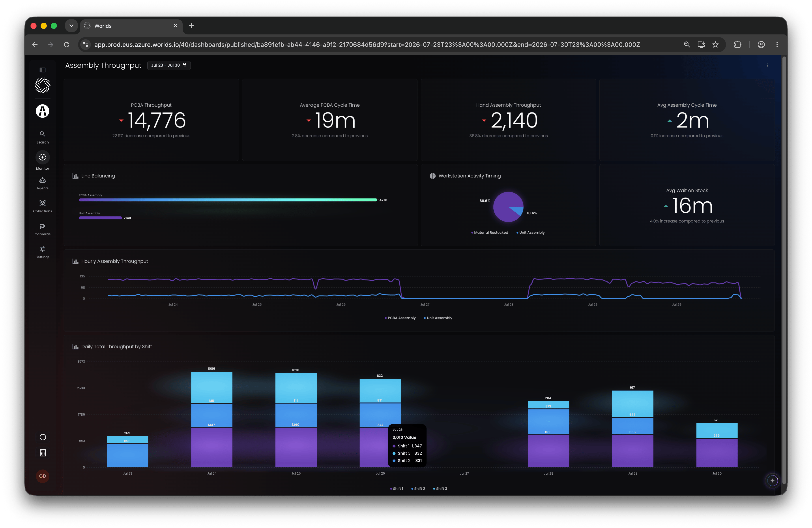
Task: Click the Jul 23 stacked bar
Action: pyautogui.click(x=128, y=451)
